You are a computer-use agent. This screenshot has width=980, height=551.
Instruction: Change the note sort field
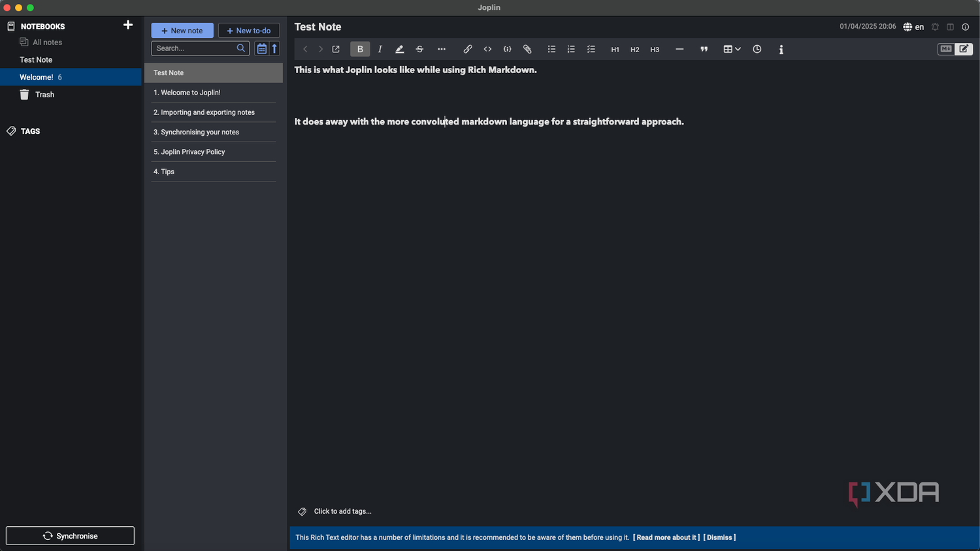tap(261, 48)
